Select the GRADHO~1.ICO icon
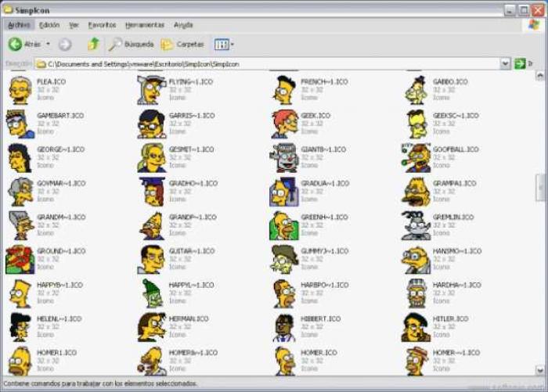The width and height of the screenshot is (548, 392). click(153, 192)
